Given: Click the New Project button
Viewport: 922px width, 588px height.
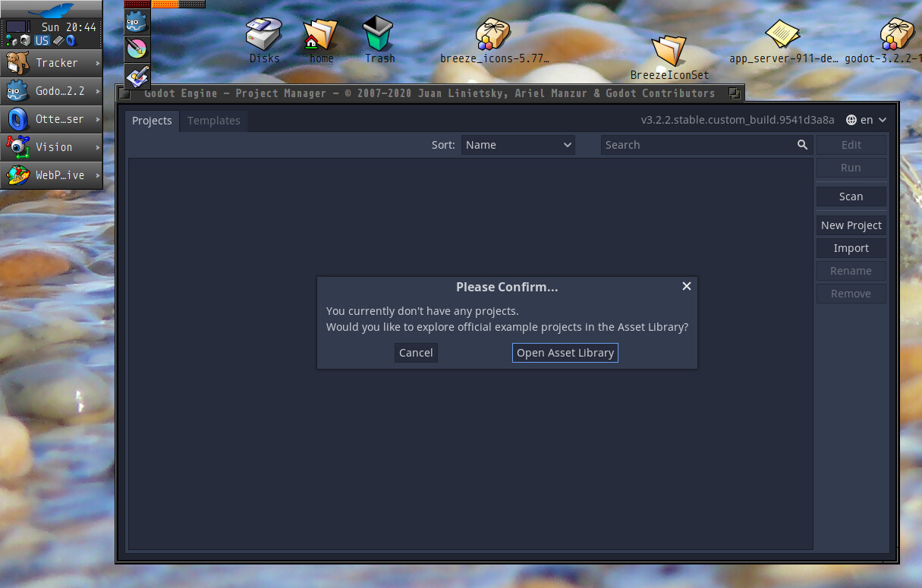Looking at the screenshot, I should point(851,225).
